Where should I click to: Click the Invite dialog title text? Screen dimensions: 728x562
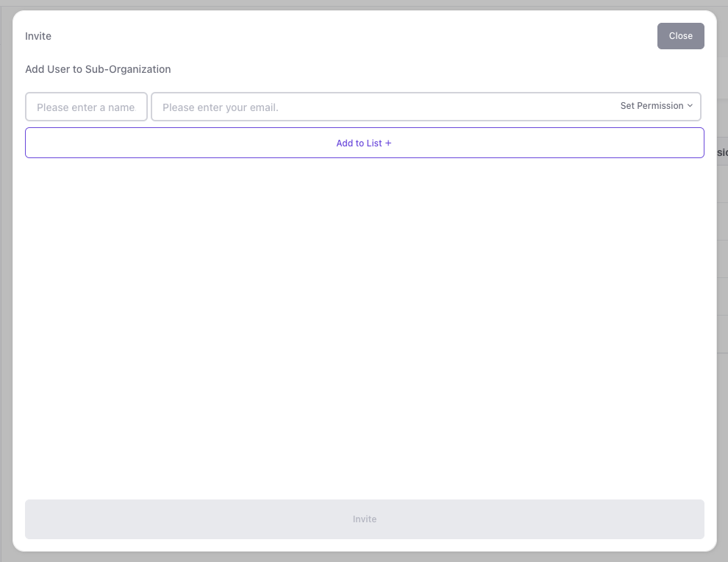(x=38, y=36)
